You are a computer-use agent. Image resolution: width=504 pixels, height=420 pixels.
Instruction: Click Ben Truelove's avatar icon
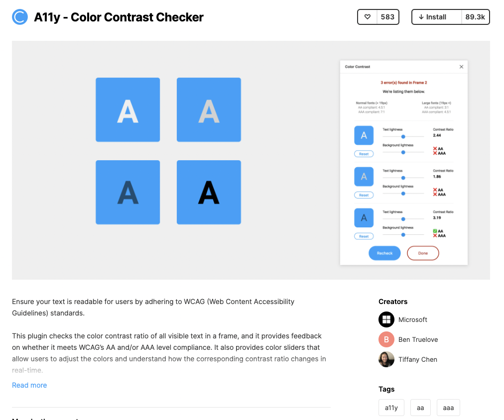click(386, 339)
